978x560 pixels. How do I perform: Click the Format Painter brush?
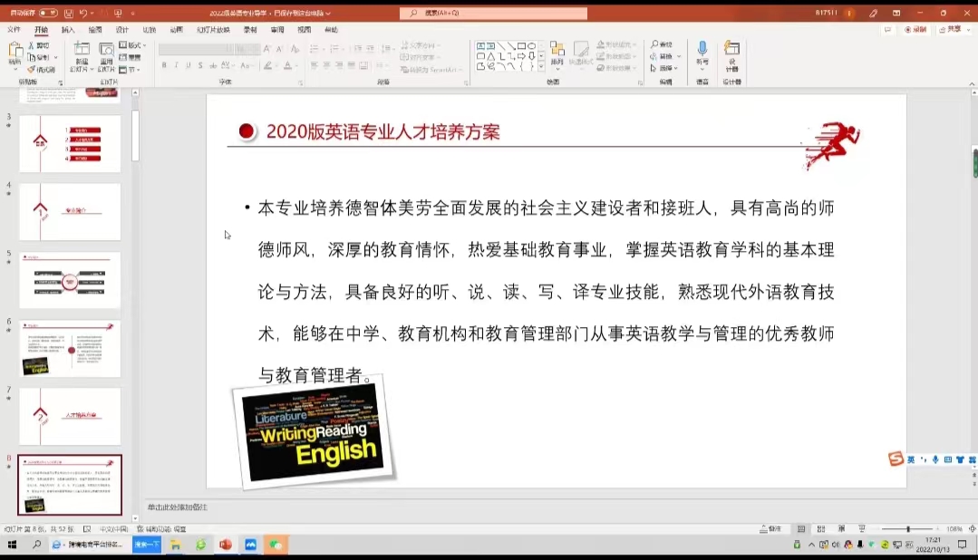pos(41,69)
